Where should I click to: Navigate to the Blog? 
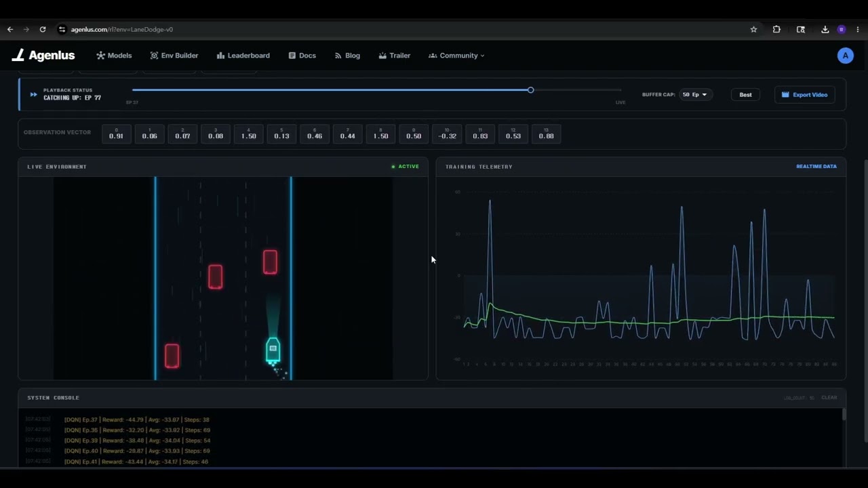tap(347, 56)
